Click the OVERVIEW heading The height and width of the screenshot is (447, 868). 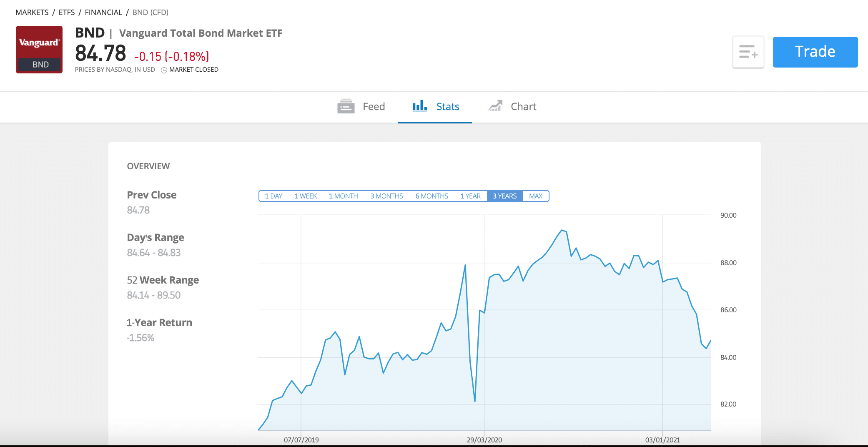(x=148, y=166)
